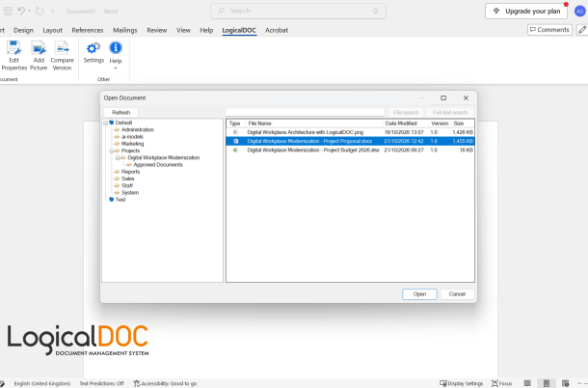
Task: Click the Refresh button
Action: (120, 112)
